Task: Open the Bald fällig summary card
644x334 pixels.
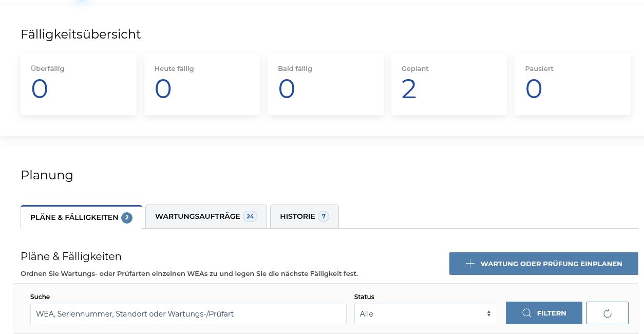Action: (326, 84)
